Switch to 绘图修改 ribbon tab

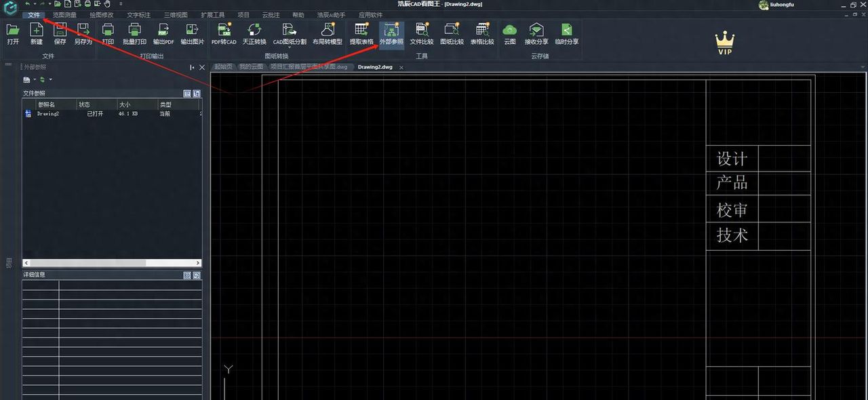pos(102,15)
